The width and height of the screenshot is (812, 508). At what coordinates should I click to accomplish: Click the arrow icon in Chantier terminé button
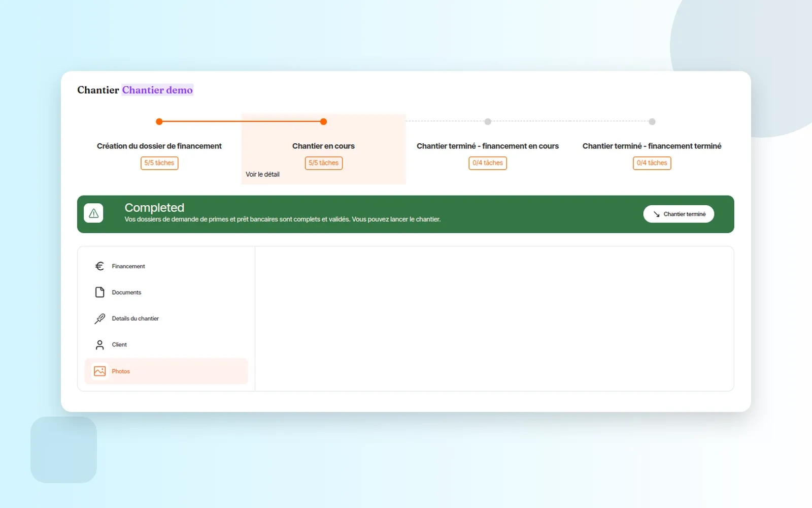(x=656, y=214)
